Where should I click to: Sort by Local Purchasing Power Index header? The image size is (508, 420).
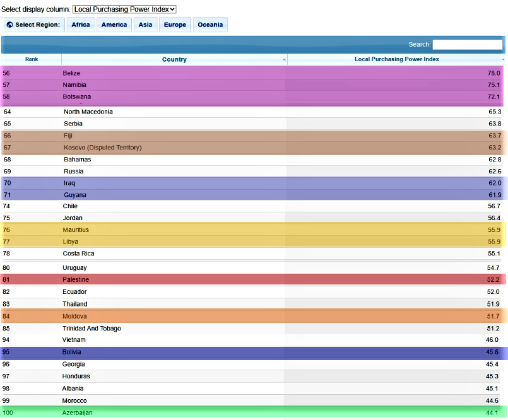tap(396, 59)
